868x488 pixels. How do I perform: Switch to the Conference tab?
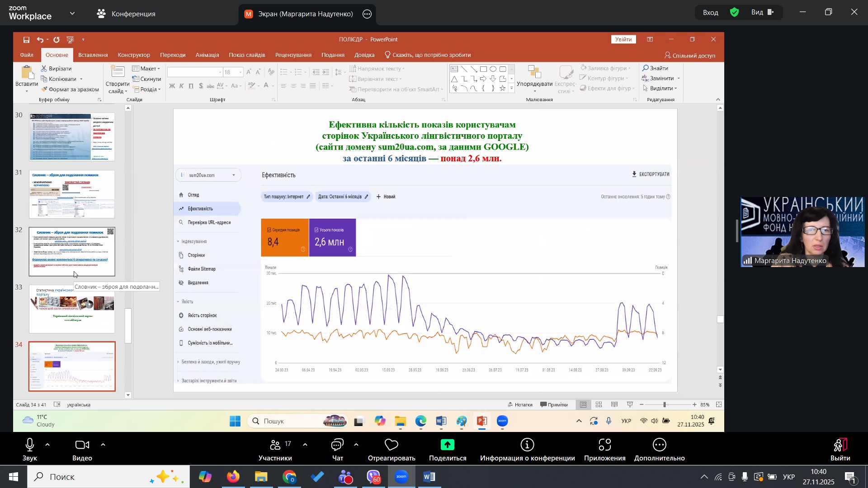pyautogui.click(x=126, y=14)
